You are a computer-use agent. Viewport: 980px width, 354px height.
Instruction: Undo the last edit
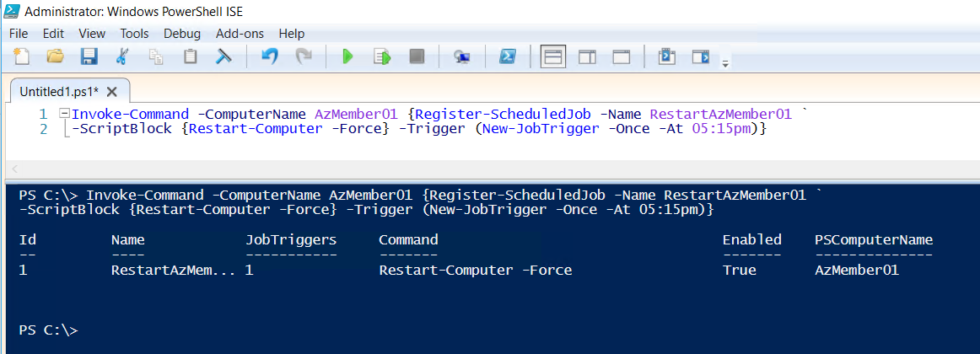269,57
